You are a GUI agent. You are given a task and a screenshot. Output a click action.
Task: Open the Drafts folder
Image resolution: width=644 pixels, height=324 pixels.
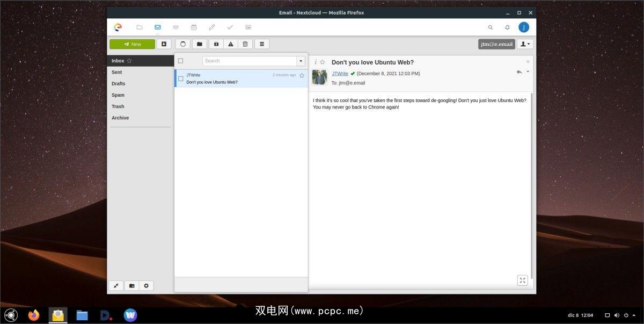tap(119, 84)
